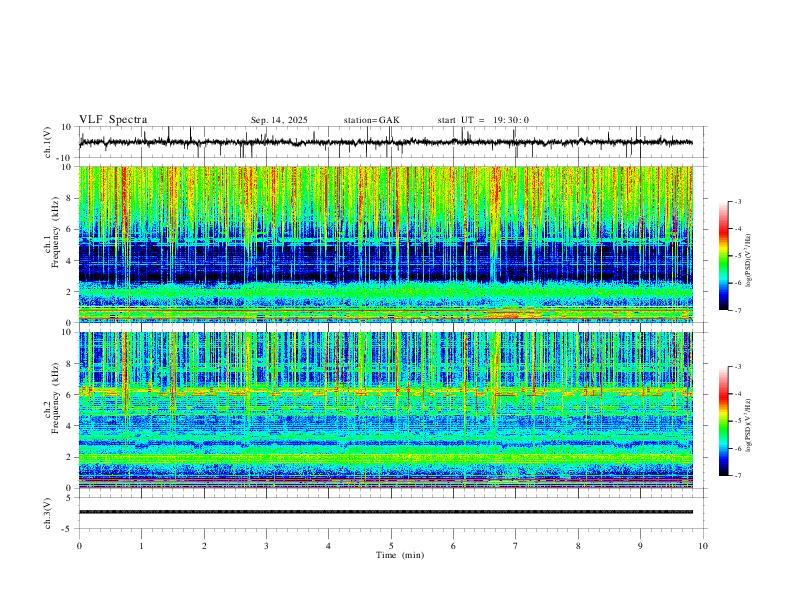Image resolution: width=792 pixels, height=612 pixels.
Task: Click the "station=GAK" label
Action: coord(371,120)
